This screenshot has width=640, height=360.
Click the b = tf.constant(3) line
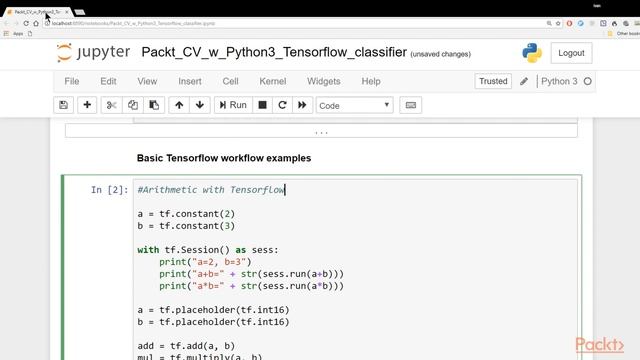click(x=186, y=226)
